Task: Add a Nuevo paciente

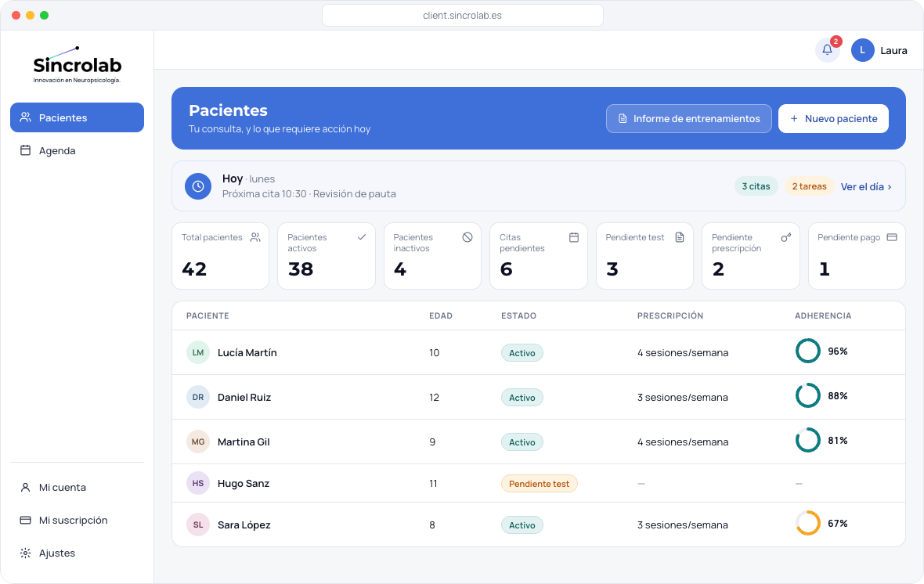Action: point(833,118)
